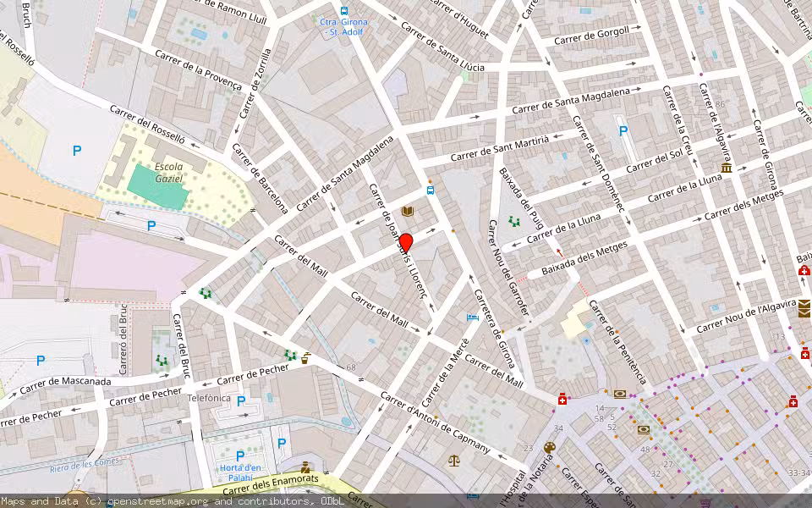Select the bank icon below Carrer de la Penitència

pos(620,395)
